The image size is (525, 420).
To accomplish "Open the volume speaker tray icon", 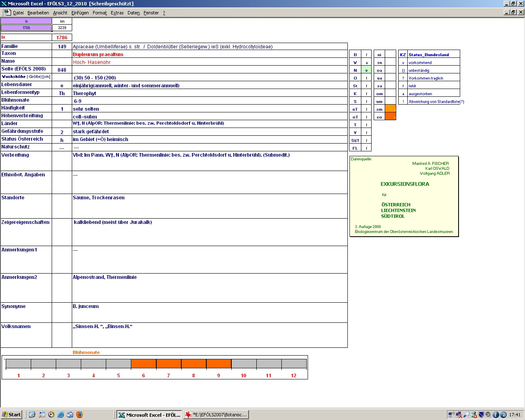I will click(x=488, y=415).
